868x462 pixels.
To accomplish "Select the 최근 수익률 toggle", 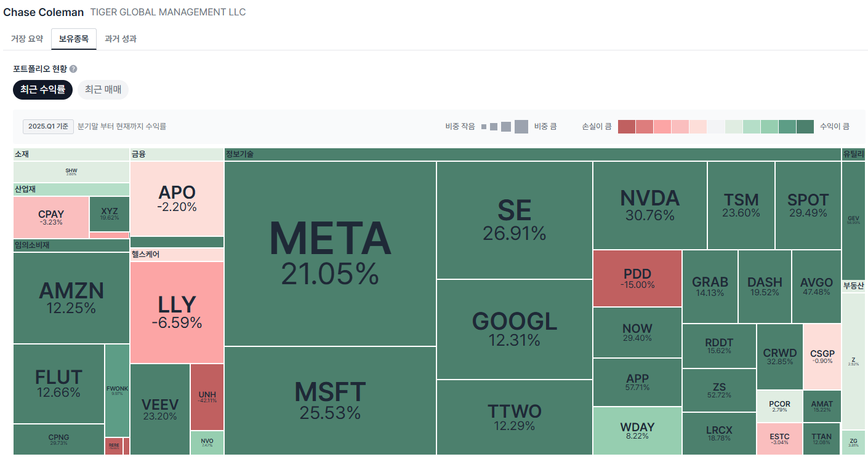I will 42,90.
